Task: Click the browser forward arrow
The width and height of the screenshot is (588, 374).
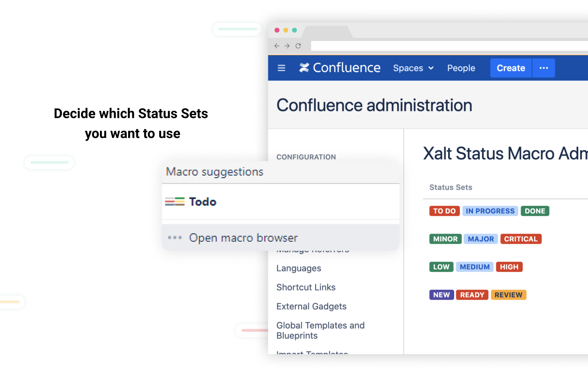Action: 287,46
